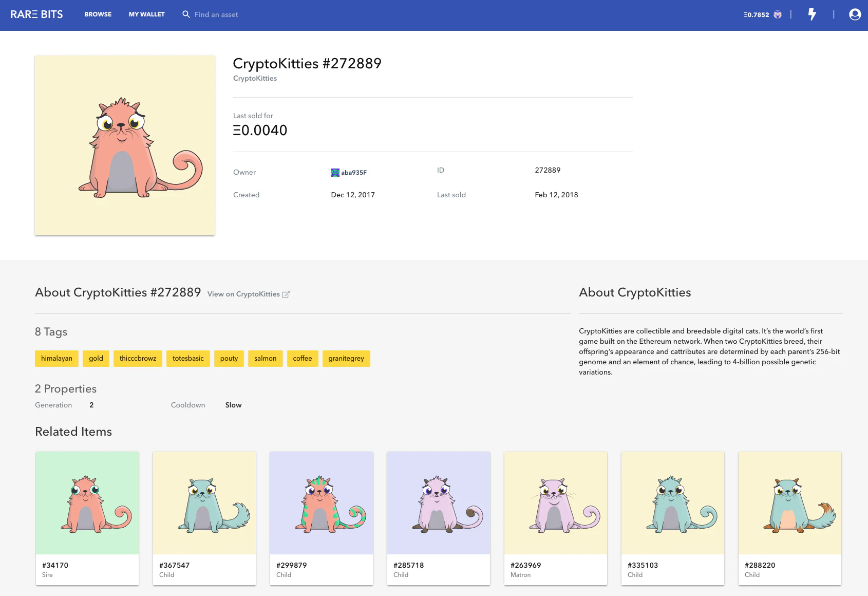Open related kitty #263969 Matron thumbnail
This screenshot has width=868, height=596.
tap(556, 503)
